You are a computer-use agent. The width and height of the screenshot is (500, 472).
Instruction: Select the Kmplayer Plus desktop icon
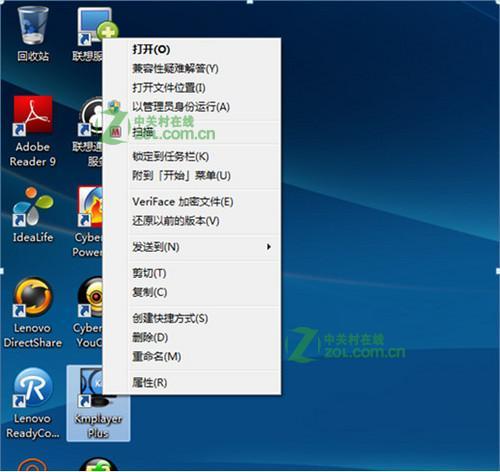click(98, 403)
